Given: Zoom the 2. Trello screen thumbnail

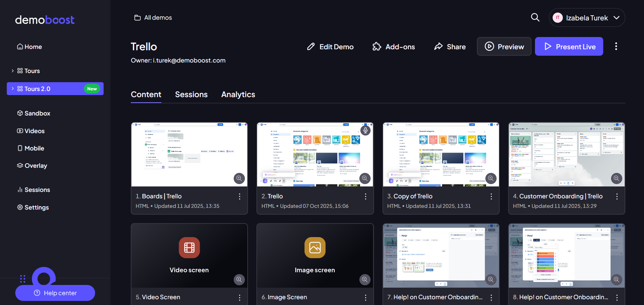Looking at the screenshot, I should point(365,178).
